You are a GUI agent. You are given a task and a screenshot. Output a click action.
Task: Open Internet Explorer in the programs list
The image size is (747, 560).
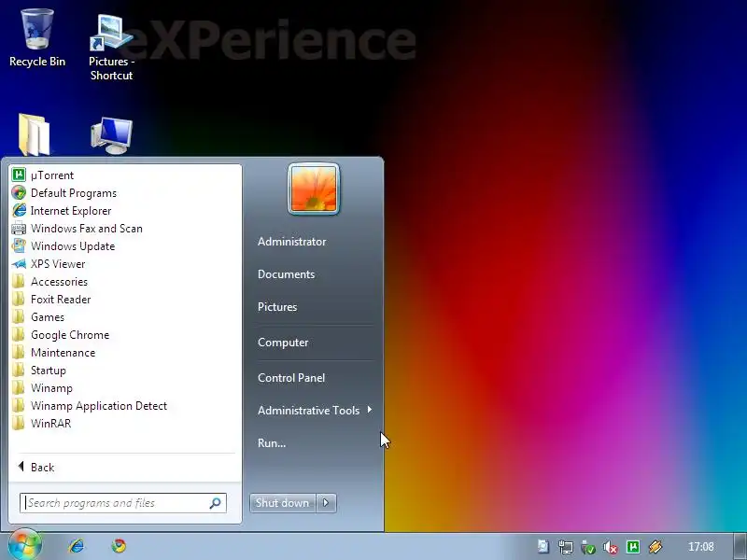pos(124,211)
